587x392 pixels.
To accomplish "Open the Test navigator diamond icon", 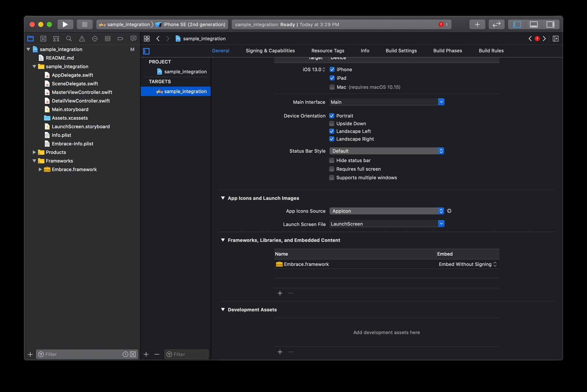I will click(x=95, y=39).
